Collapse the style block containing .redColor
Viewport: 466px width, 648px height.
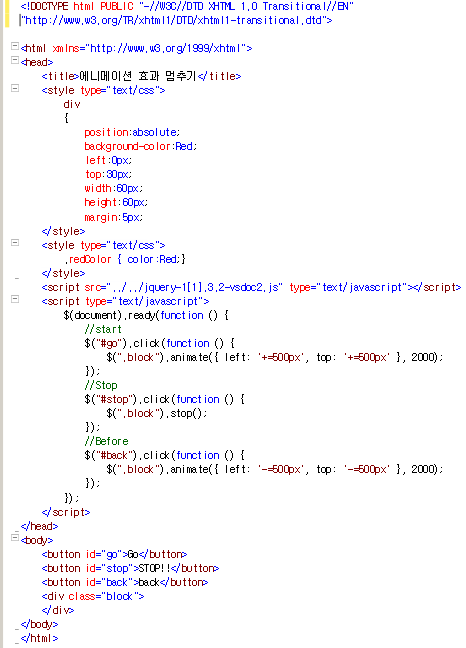[15, 243]
